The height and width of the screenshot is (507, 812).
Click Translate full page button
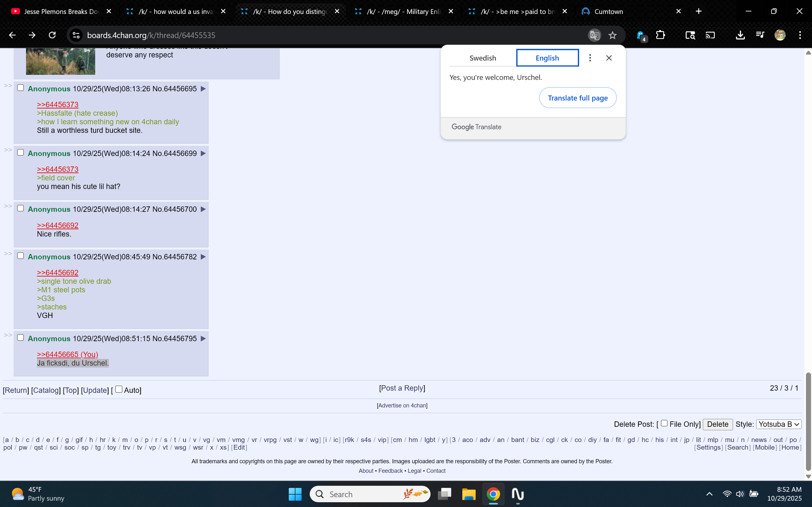pyautogui.click(x=578, y=98)
